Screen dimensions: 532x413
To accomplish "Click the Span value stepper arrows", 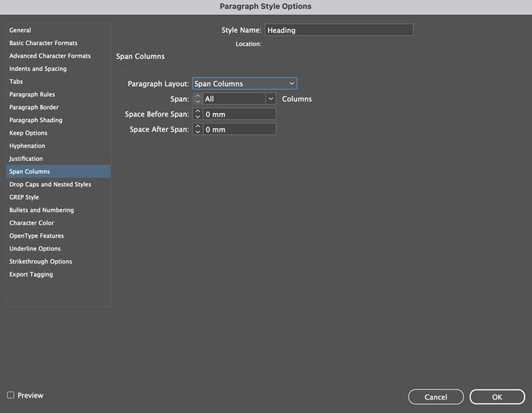I will pos(197,98).
